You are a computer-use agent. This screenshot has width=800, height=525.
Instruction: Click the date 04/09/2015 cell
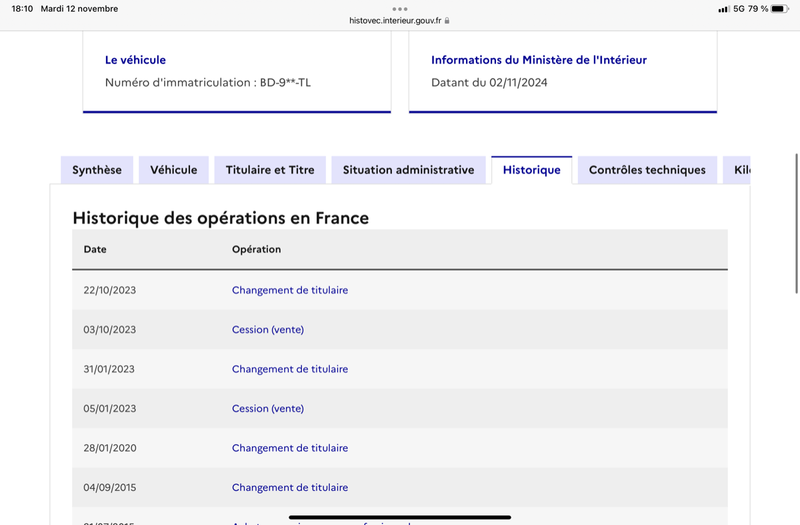(110, 487)
